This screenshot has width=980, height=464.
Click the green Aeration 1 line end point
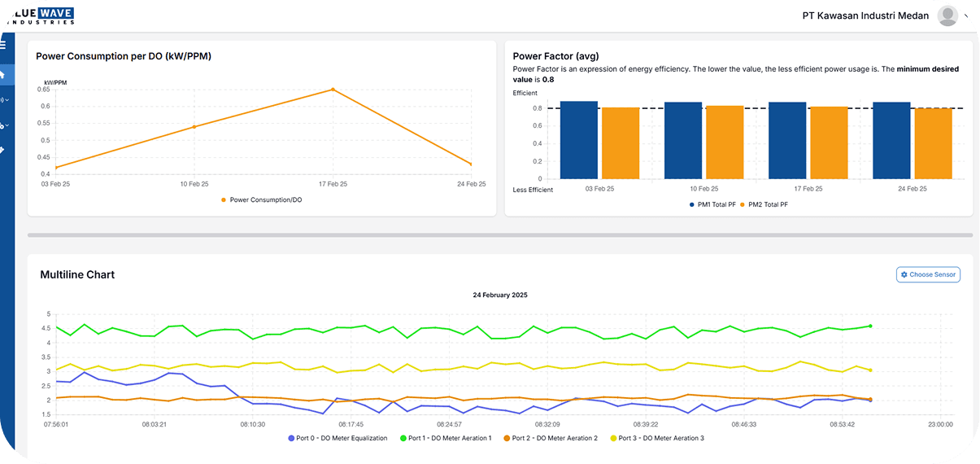point(870,326)
